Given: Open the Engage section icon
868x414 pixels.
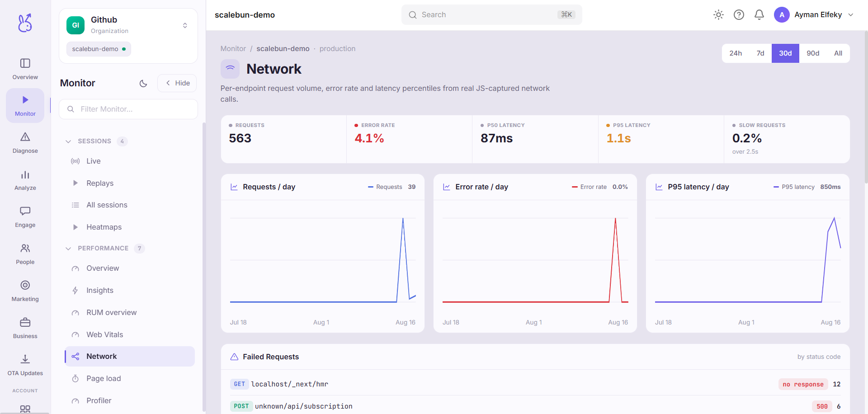Looking at the screenshot, I should click(25, 211).
